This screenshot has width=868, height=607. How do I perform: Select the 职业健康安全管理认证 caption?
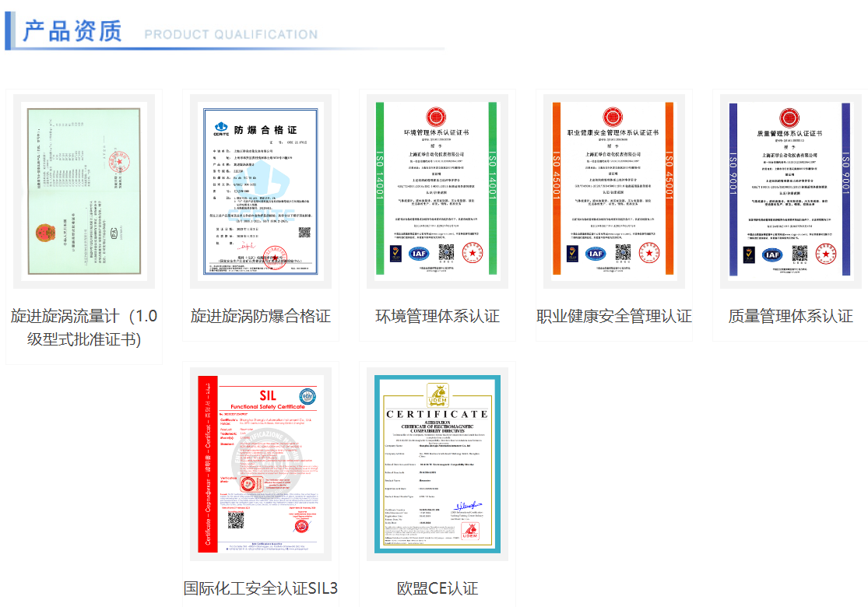click(x=613, y=316)
